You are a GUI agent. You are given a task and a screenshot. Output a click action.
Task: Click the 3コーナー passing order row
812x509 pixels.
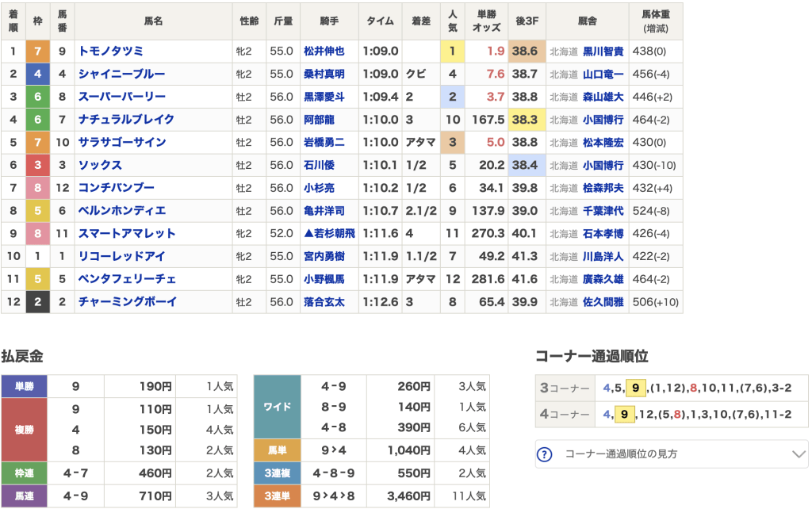click(672, 388)
